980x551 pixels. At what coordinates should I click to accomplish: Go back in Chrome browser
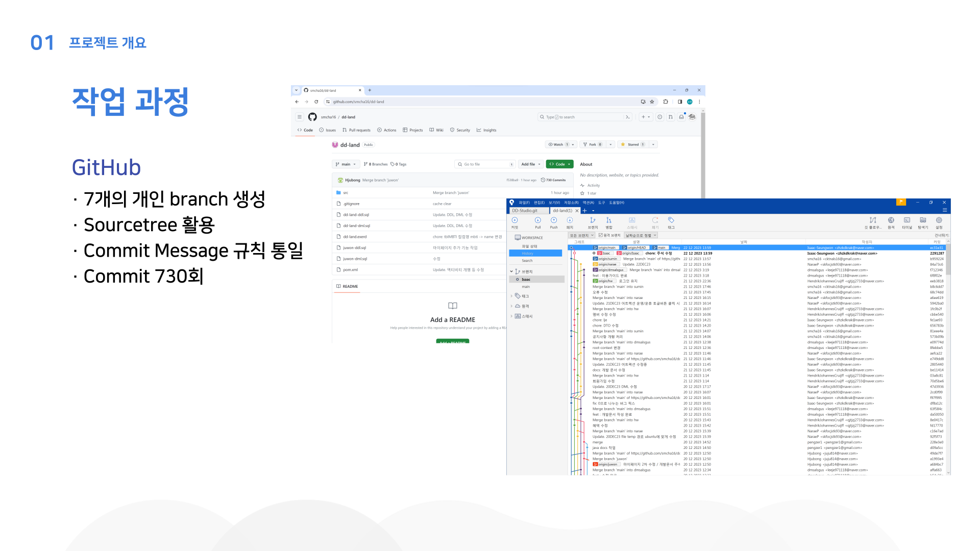(297, 102)
